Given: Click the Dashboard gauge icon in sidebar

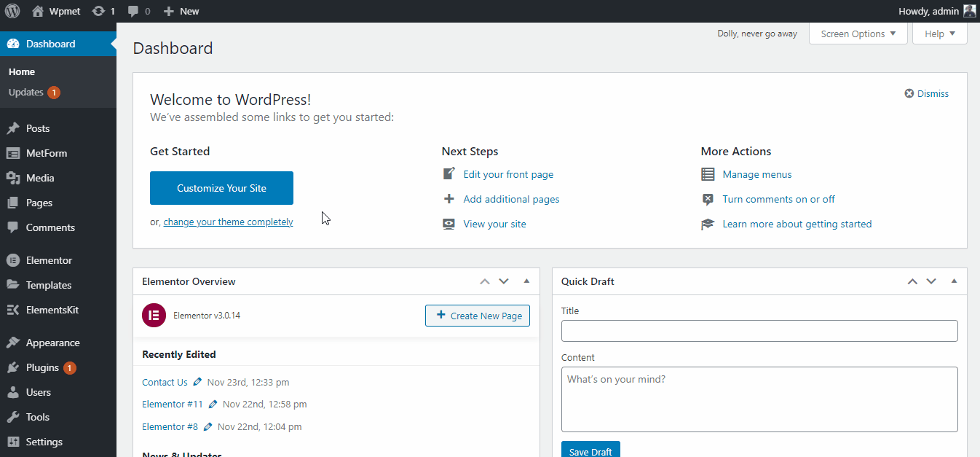Looking at the screenshot, I should (x=13, y=44).
